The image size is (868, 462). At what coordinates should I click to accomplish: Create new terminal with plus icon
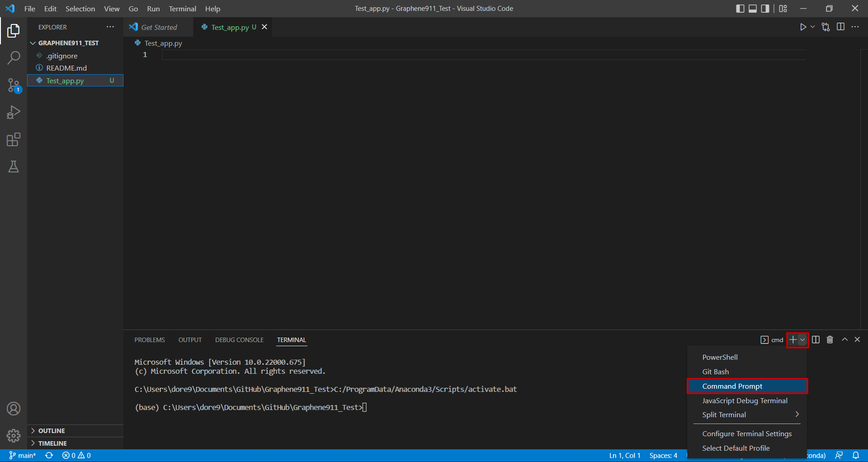(x=793, y=340)
